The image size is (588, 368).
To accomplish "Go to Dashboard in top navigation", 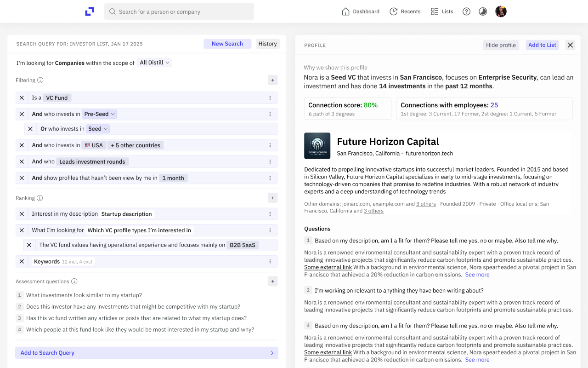I will pyautogui.click(x=361, y=11).
